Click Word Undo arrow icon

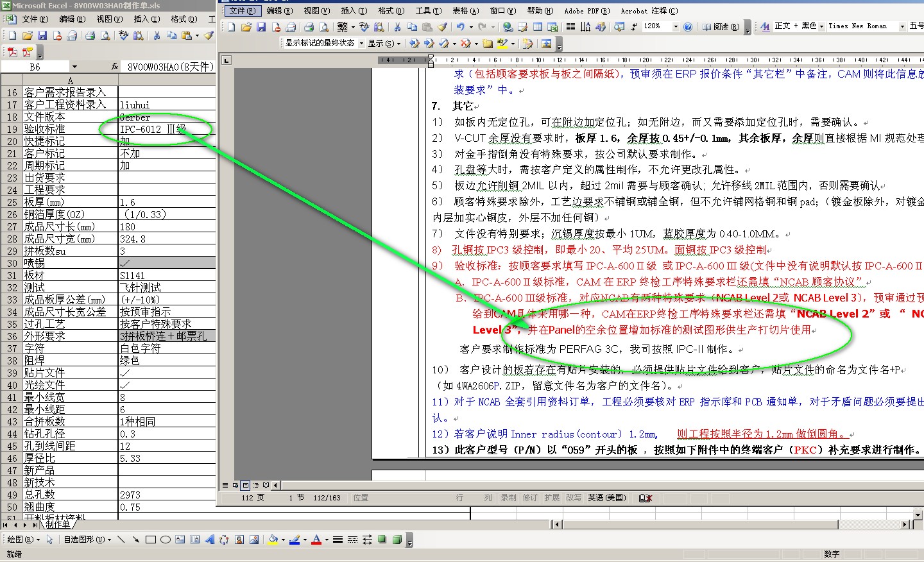[x=460, y=27]
